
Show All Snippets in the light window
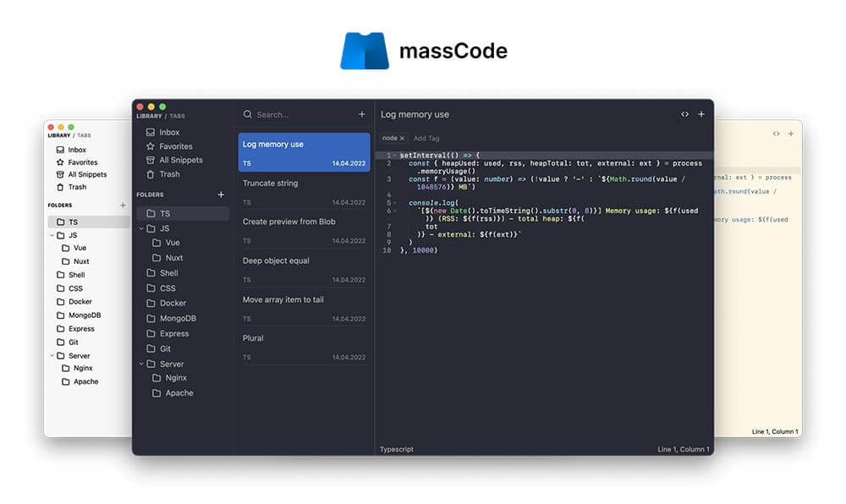click(81, 175)
